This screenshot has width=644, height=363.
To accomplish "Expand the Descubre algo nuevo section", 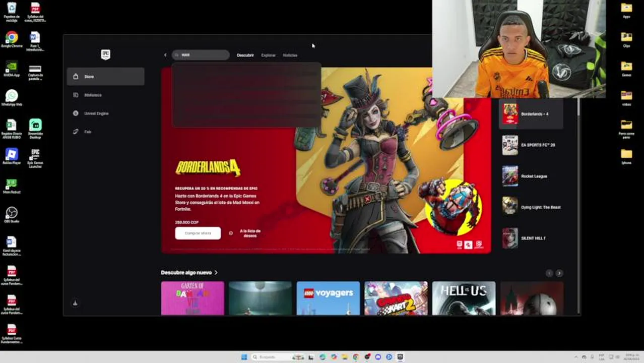I will point(189,272).
